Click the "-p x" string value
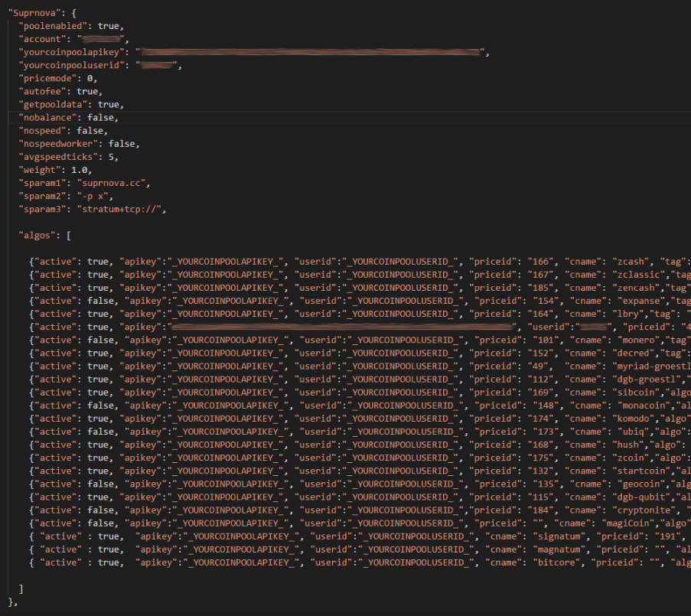691x616 pixels. 93,196
